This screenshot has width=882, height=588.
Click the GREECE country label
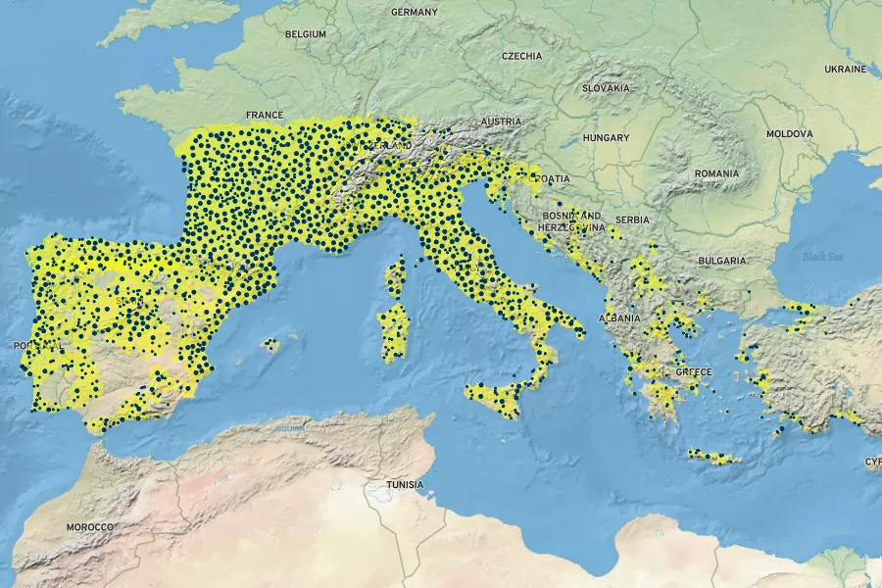pos(693,372)
